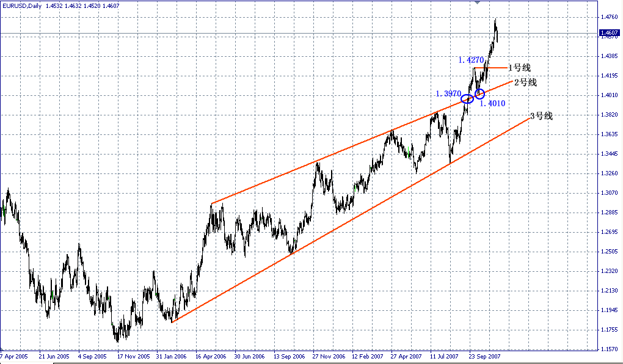
Task: Click the 1.4270 annotation text
Action: 470,60
